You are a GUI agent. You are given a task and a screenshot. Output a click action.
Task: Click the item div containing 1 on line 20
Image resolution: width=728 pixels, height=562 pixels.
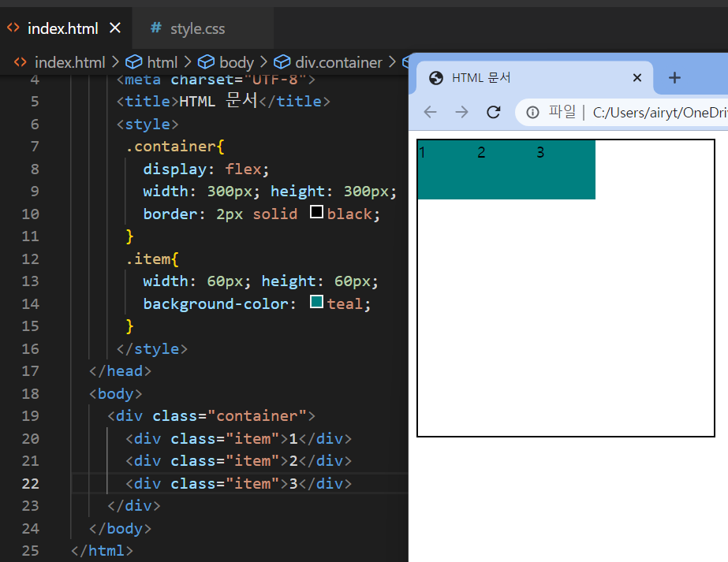239,438
